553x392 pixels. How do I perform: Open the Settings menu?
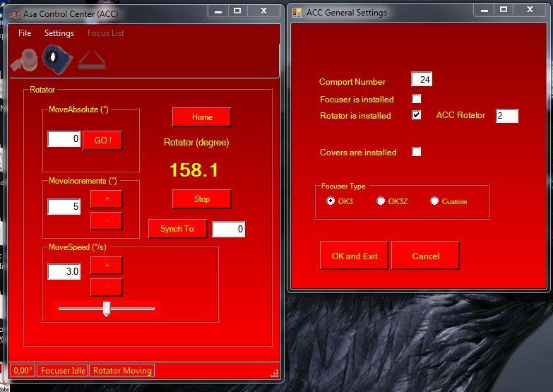(59, 33)
